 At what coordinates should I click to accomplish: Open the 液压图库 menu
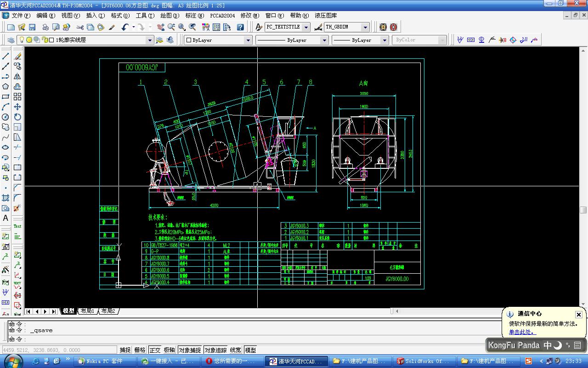pyautogui.click(x=326, y=16)
